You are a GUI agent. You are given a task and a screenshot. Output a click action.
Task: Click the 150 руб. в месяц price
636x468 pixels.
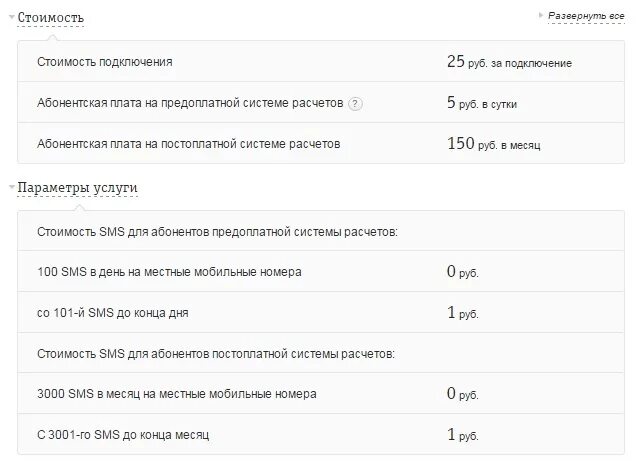coord(493,144)
